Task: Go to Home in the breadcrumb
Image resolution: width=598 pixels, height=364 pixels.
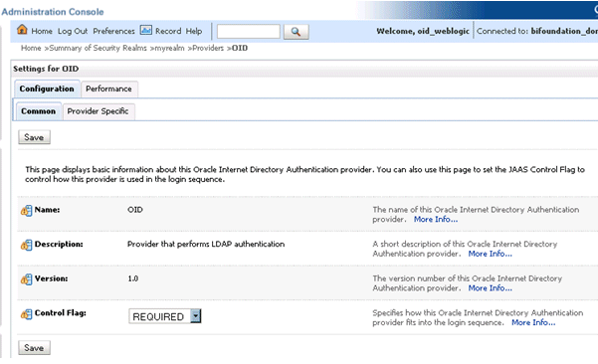Action: coord(31,48)
